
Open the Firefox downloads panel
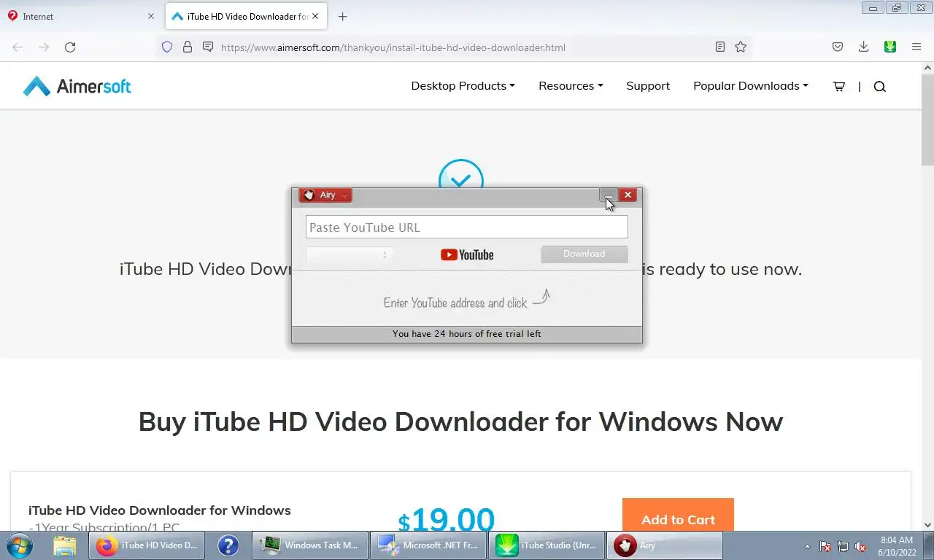point(863,47)
